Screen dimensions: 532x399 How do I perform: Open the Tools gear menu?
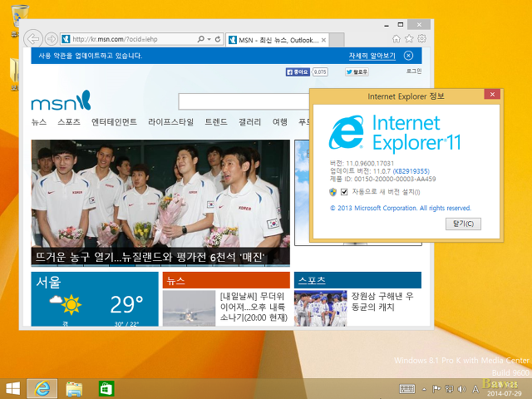click(421, 39)
